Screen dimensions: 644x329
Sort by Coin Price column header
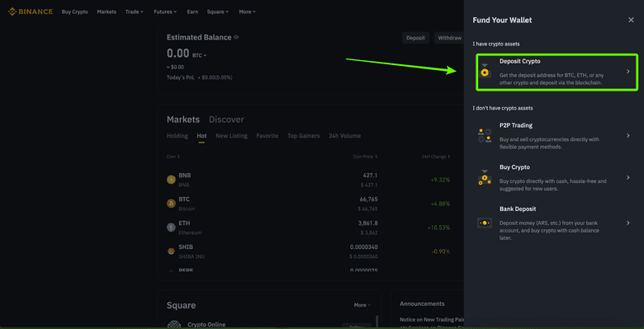pos(365,157)
